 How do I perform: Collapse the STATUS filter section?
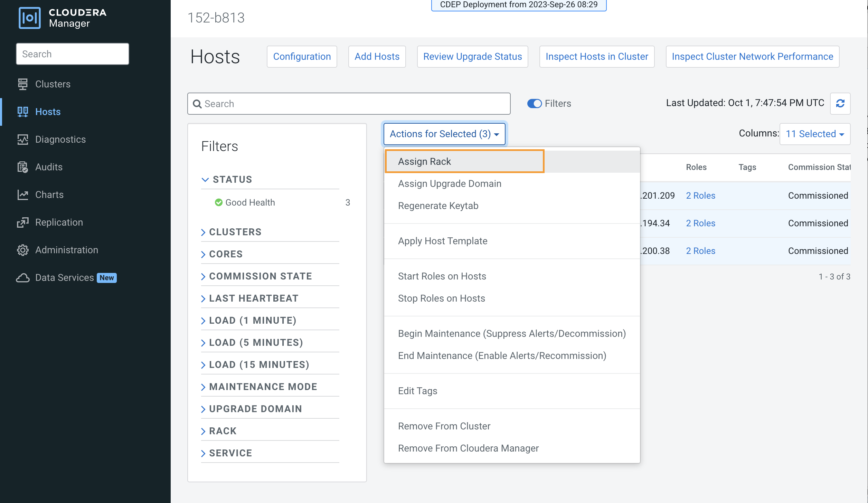tap(205, 180)
